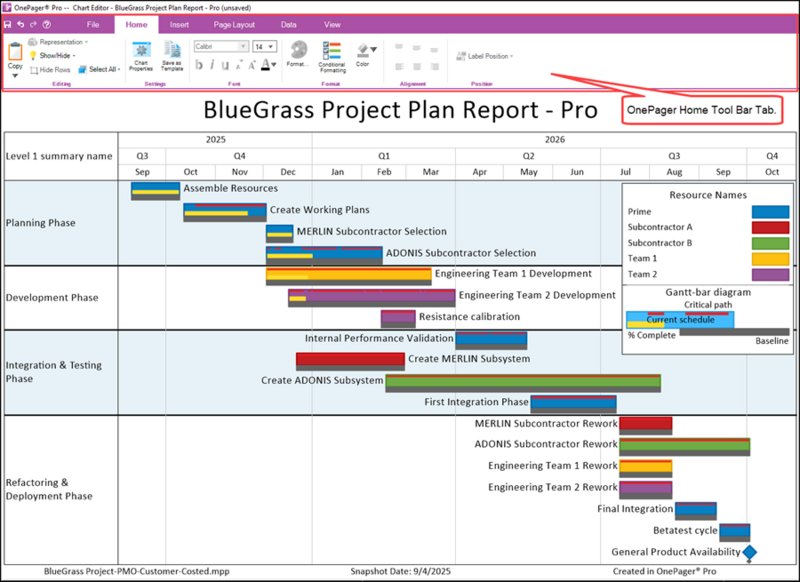Click the Refactoring & Deployment Phase label
Screen dimensions: 800x582
tap(49, 489)
